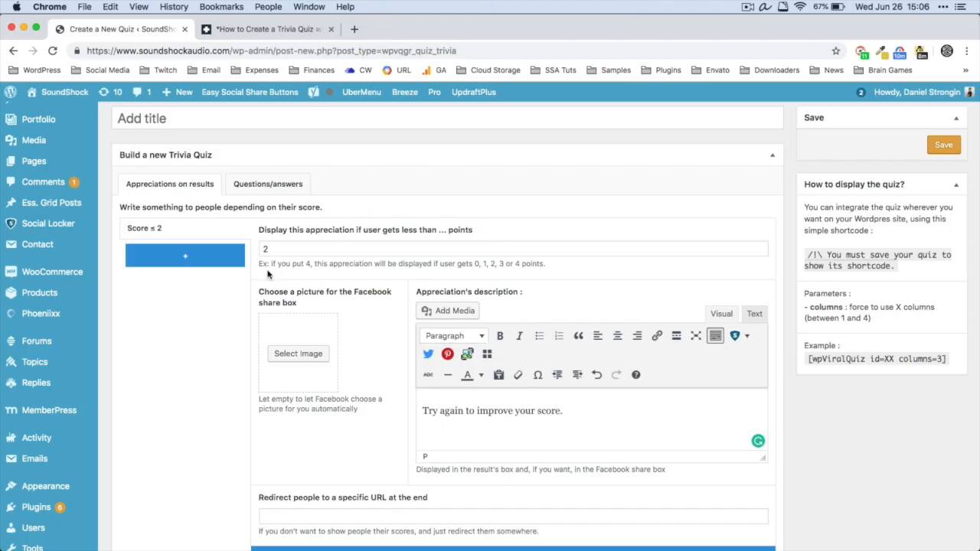Open the WordPress bookmarks folder
Image resolution: width=980 pixels, height=551 pixels.
tap(34, 70)
